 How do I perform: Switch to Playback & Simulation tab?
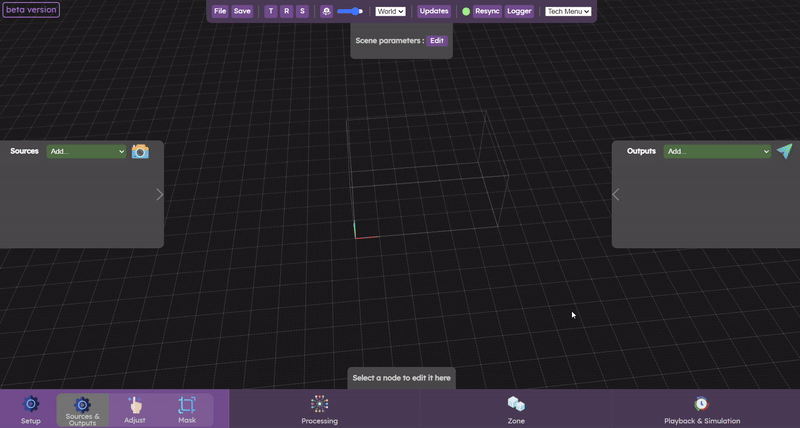tap(702, 410)
